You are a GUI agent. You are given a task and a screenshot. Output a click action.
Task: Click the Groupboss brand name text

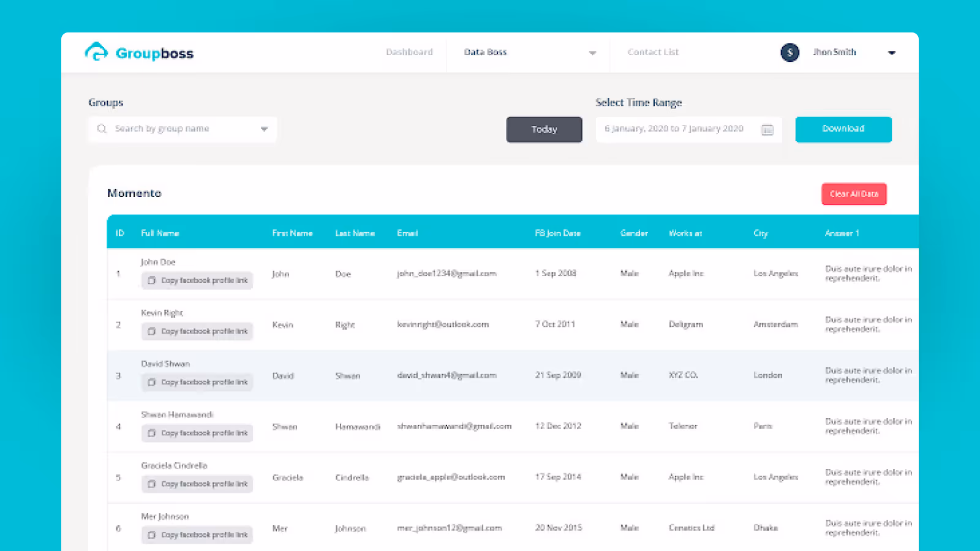(x=154, y=53)
